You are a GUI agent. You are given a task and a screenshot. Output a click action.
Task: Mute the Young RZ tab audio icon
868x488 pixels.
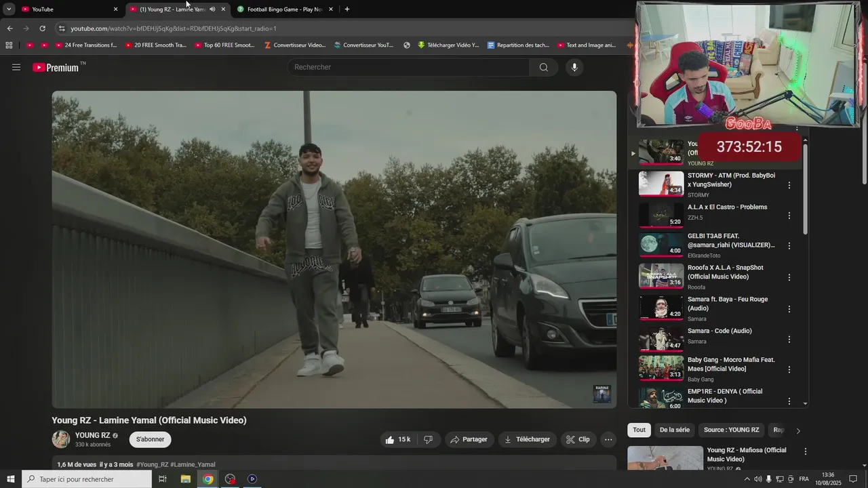coord(212,9)
